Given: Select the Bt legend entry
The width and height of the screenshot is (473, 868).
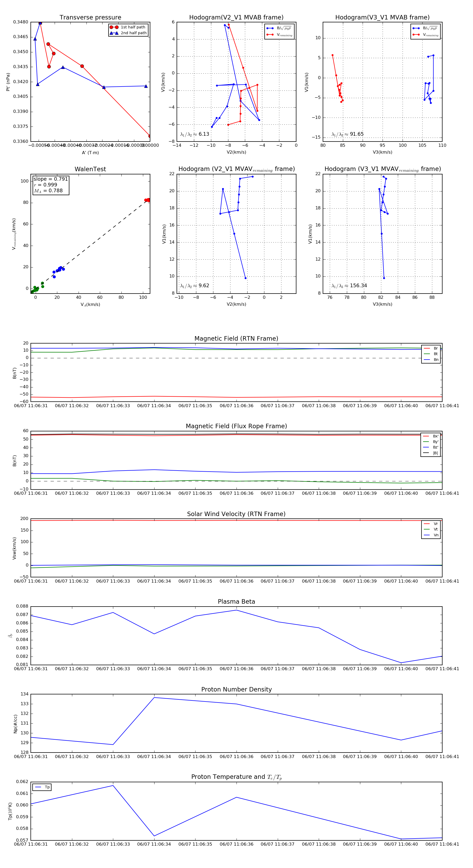Looking at the screenshot, I should (x=431, y=354).
